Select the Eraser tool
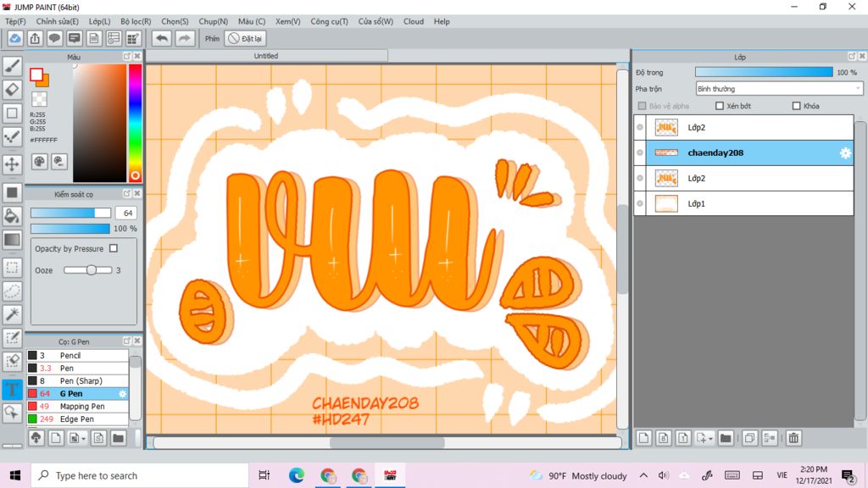This screenshot has height=488, width=868. click(x=12, y=90)
